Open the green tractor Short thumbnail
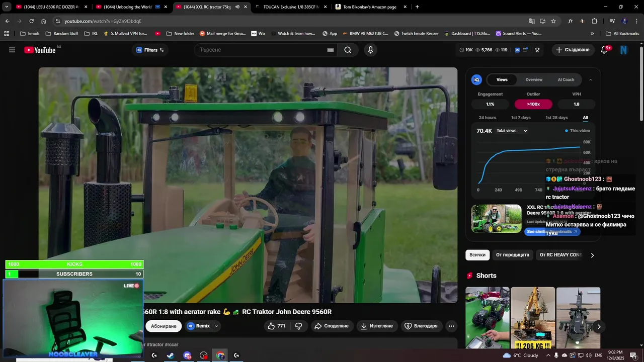The height and width of the screenshot is (362, 644). 488,318
